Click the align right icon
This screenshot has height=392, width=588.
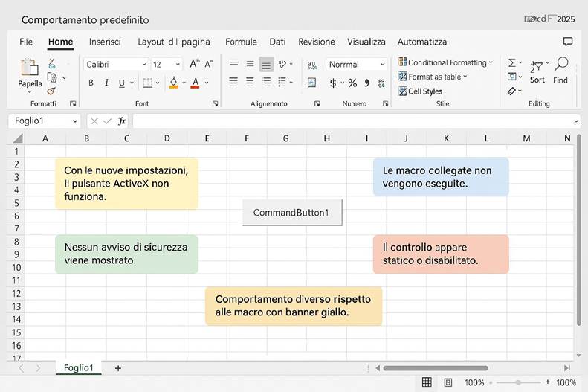point(266,82)
